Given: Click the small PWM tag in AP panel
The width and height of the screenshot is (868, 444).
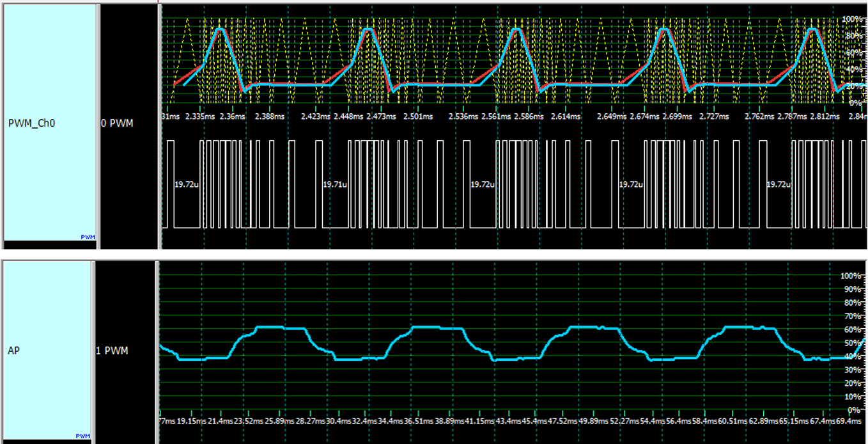Looking at the screenshot, I should (x=83, y=436).
